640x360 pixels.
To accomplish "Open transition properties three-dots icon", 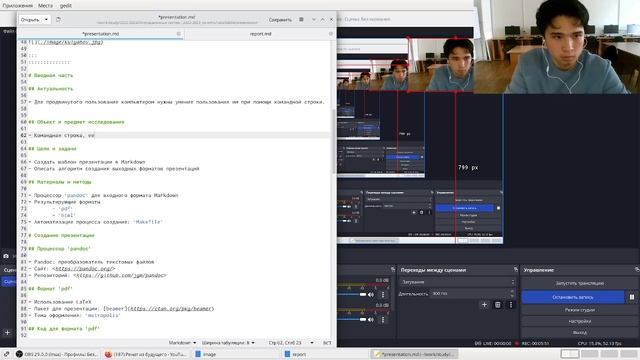I will (510, 305).
